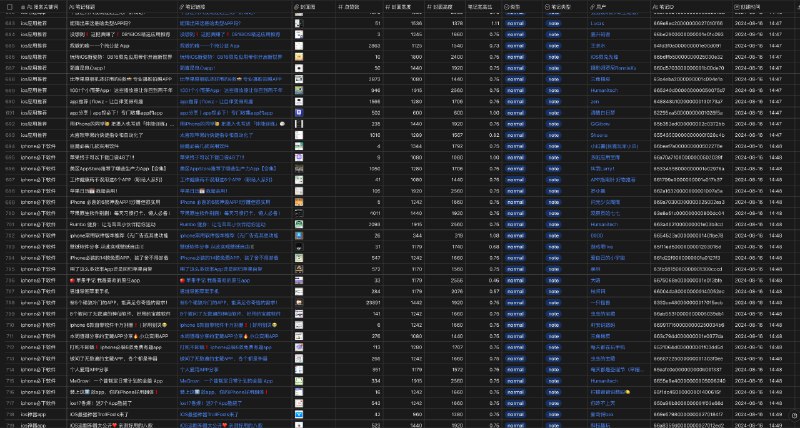Image resolution: width=800 pixels, height=428 pixels.
Task: Open Humanitech user link in Humbo 健身 row
Action: tap(603, 224)
